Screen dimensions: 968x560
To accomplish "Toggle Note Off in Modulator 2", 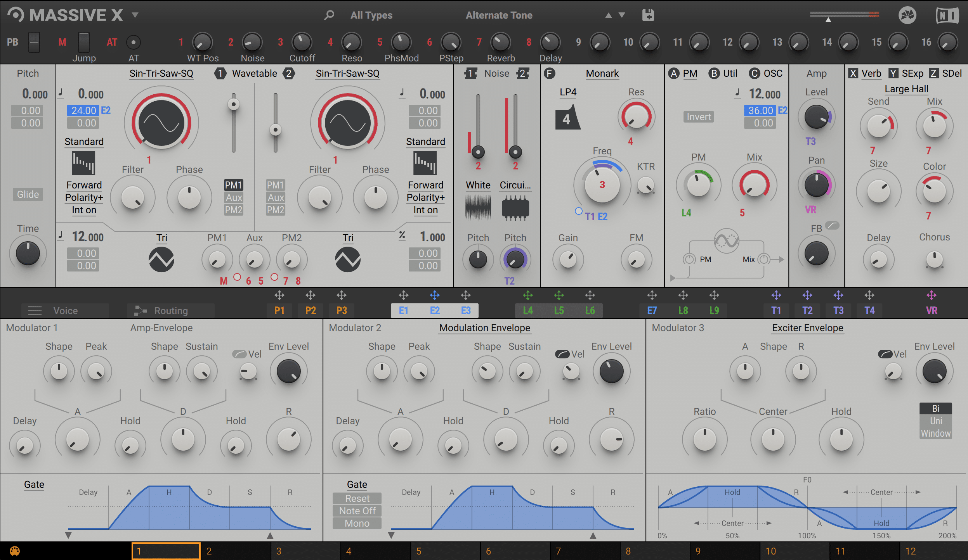I will (x=357, y=511).
